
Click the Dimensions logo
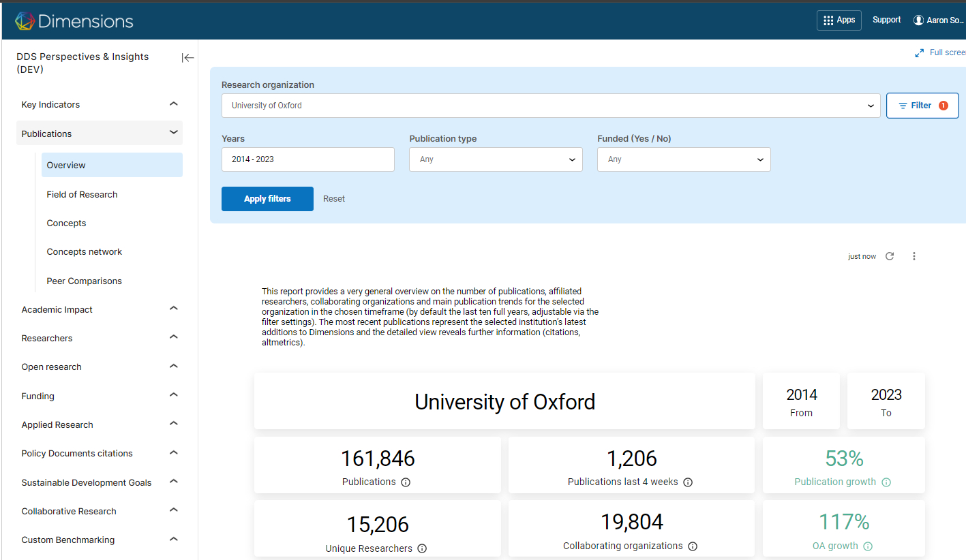(74, 20)
